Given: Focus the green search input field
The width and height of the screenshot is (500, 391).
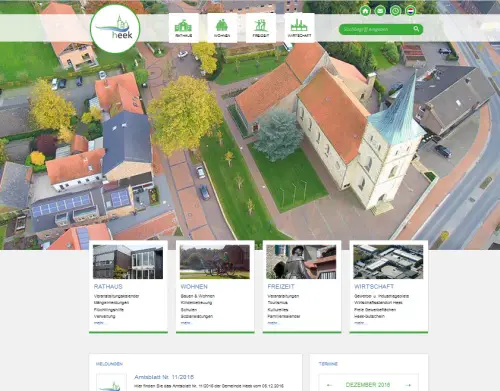Looking at the screenshot, I should tap(377, 29).
